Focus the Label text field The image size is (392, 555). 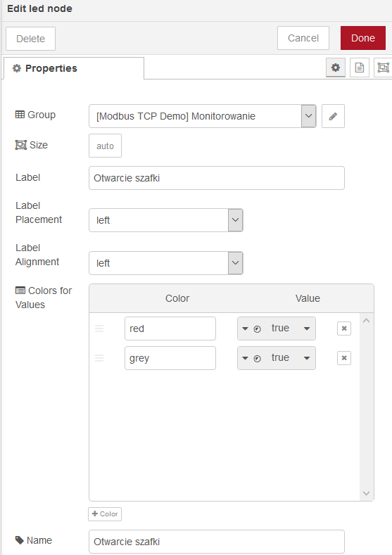coord(217,178)
